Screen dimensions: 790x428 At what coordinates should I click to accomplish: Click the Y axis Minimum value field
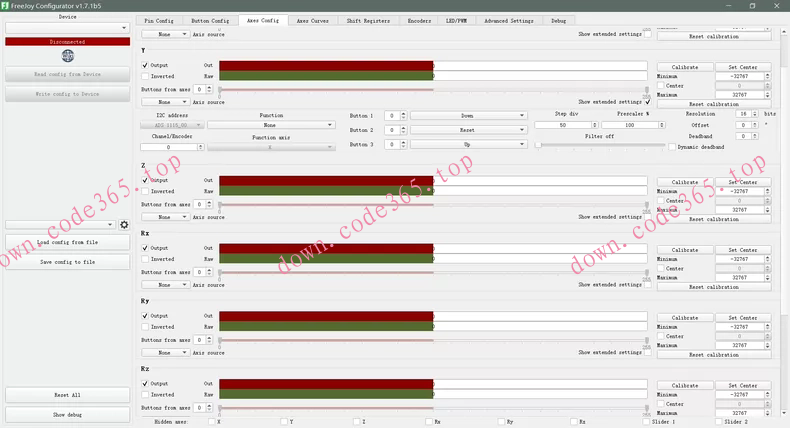(743, 76)
